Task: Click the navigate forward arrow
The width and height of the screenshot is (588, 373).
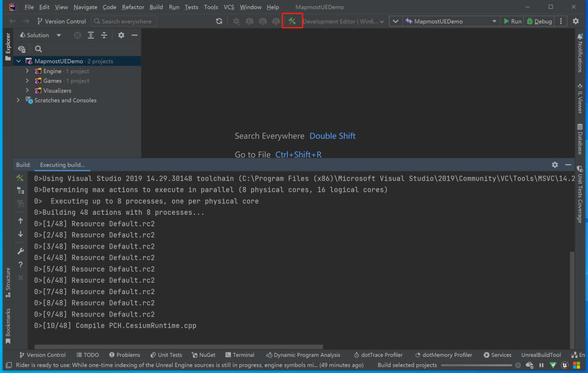Action: click(26, 21)
